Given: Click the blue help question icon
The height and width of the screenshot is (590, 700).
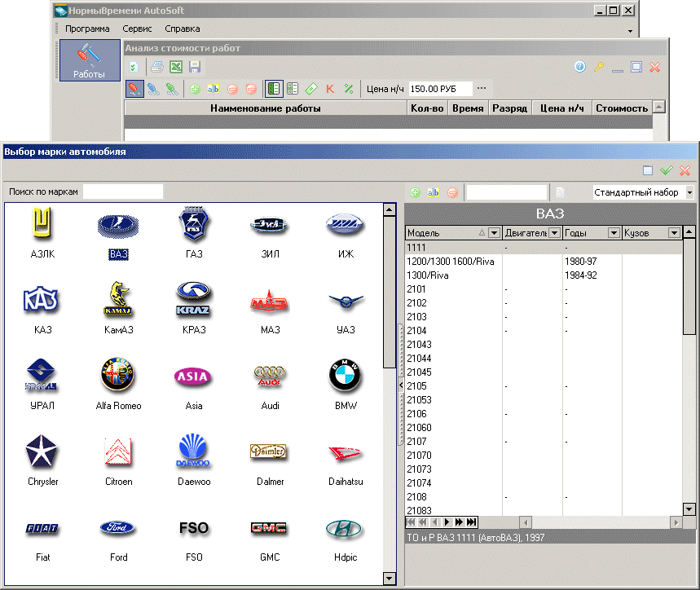Looking at the screenshot, I should (579, 67).
